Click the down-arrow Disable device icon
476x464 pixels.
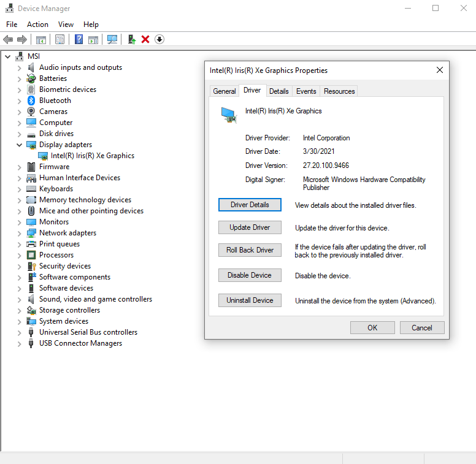pyautogui.click(x=159, y=39)
